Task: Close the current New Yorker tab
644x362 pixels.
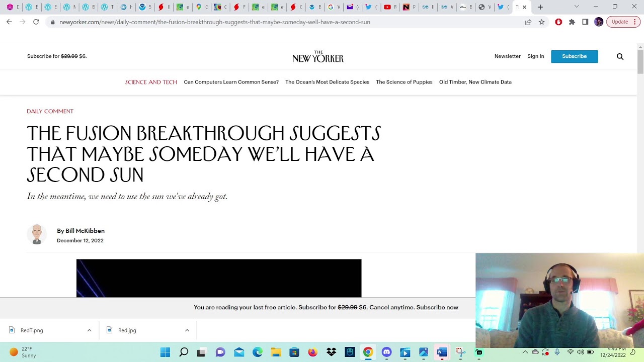Action: point(524,7)
